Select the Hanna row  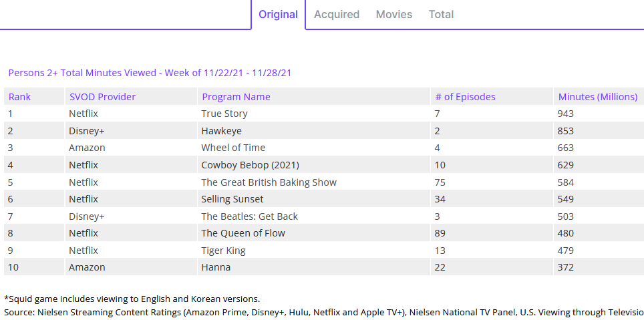tap(216, 267)
